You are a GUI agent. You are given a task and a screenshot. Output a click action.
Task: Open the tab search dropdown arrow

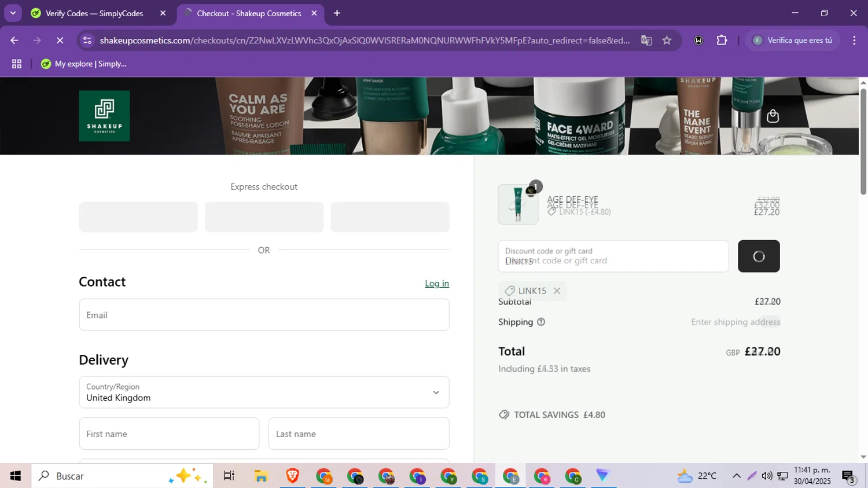pyautogui.click(x=13, y=13)
